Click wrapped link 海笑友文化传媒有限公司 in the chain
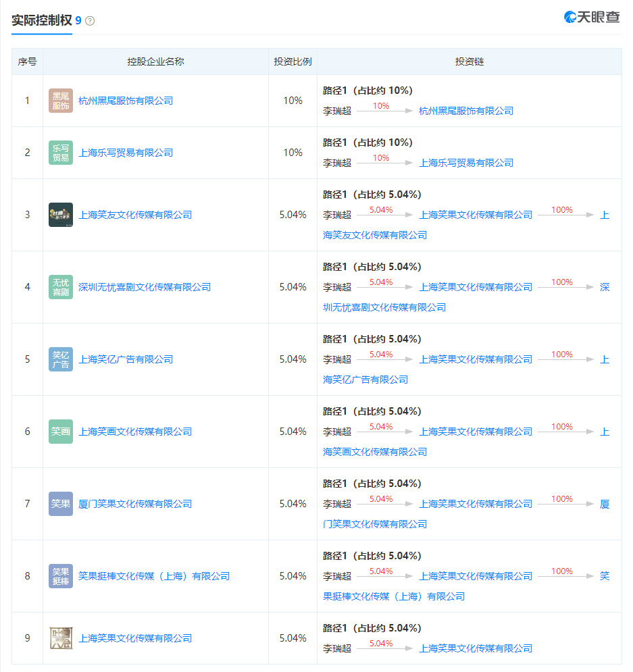Viewport: 633px width, 672px height. pyautogui.click(x=374, y=235)
